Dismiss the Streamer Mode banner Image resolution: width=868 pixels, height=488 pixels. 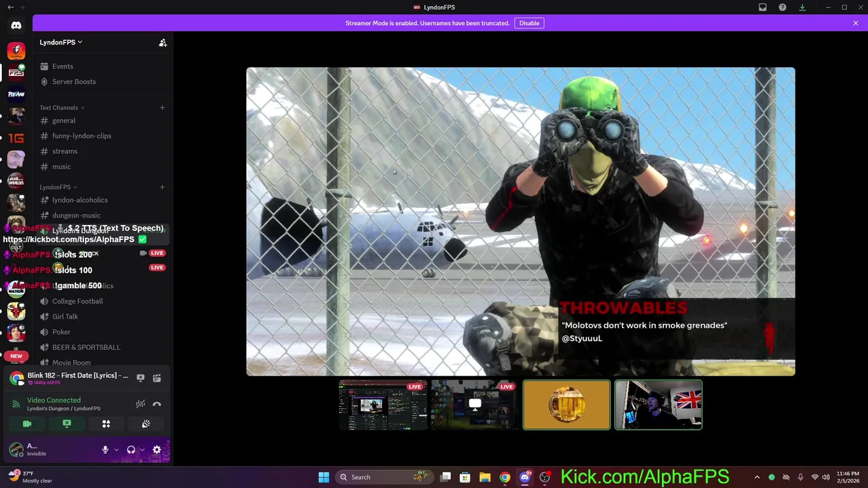click(856, 23)
